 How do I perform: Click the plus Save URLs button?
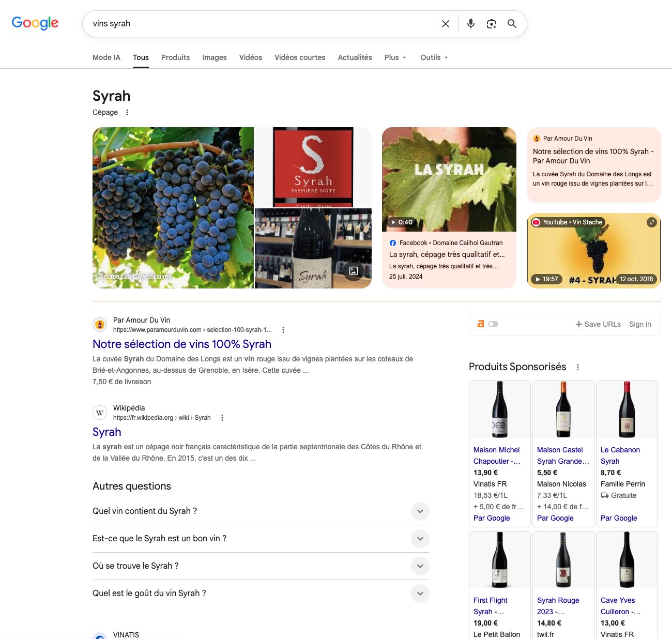coord(598,324)
